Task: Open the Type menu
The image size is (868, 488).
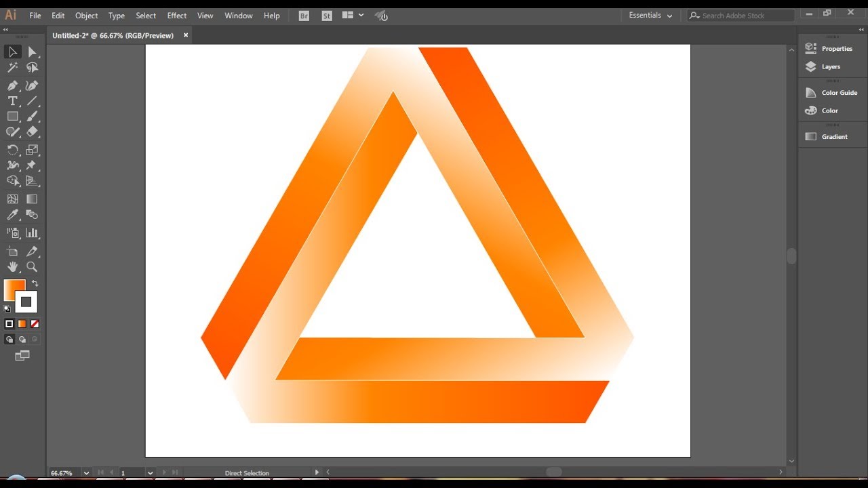Action: tap(117, 16)
